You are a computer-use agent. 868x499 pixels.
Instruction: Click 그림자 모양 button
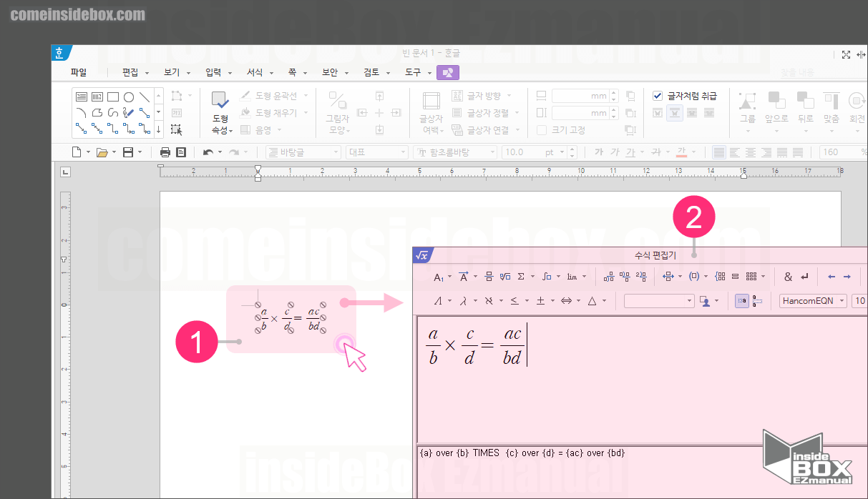tap(337, 113)
